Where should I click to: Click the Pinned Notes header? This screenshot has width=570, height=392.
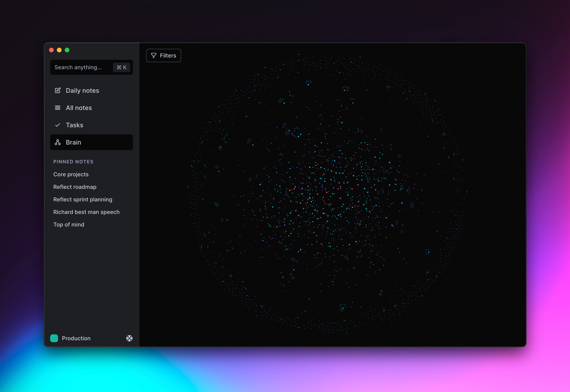click(73, 162)
